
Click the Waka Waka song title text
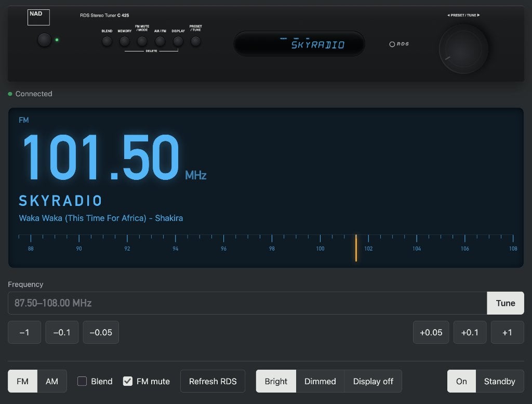click(x=101, y=218)
